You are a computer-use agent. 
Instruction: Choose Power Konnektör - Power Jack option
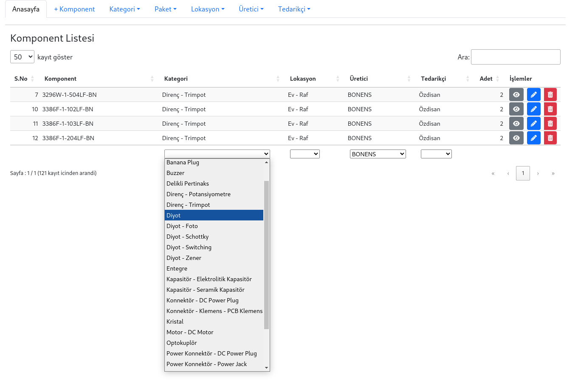point(214,364)
